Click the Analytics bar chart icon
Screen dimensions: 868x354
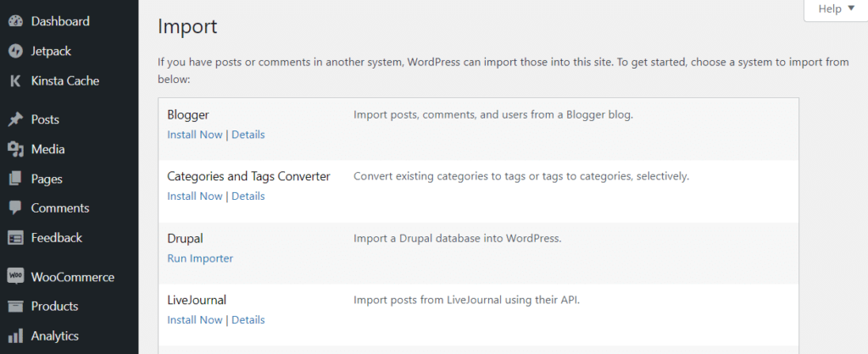coord(15,336)
